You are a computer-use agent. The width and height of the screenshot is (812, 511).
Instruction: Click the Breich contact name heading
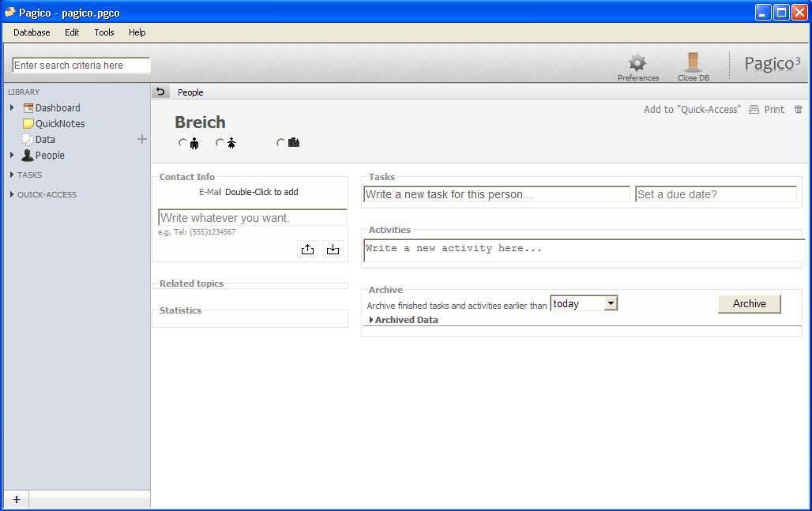pyautogui.click(x=200, y=122)
